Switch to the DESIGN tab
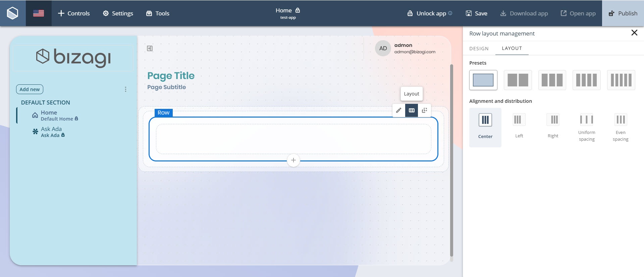 479,49
